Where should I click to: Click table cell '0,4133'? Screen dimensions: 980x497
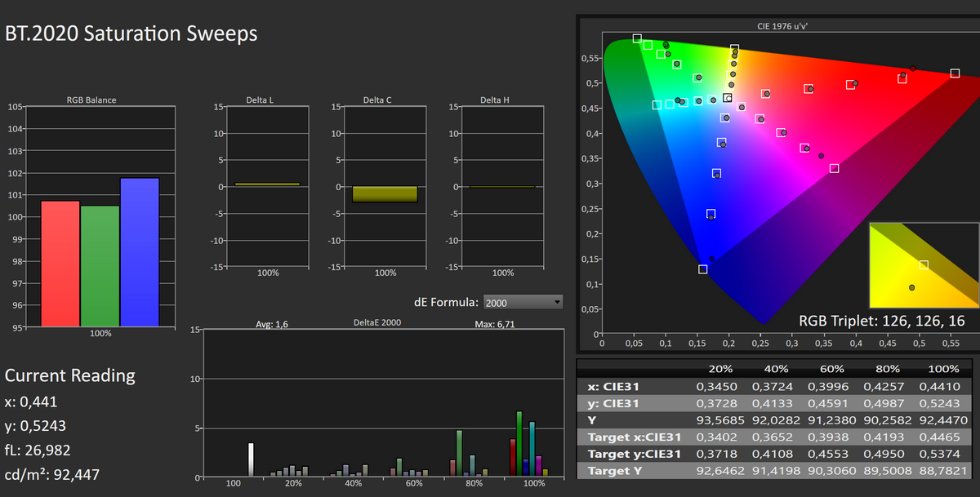(772, 403)
